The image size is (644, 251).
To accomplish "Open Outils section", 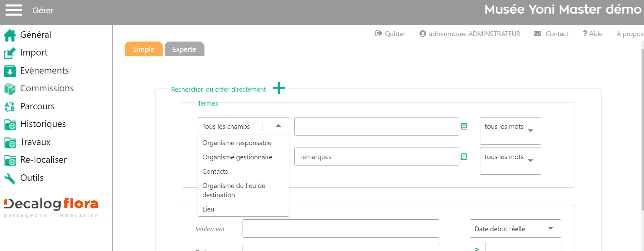I will coord(32,178).
